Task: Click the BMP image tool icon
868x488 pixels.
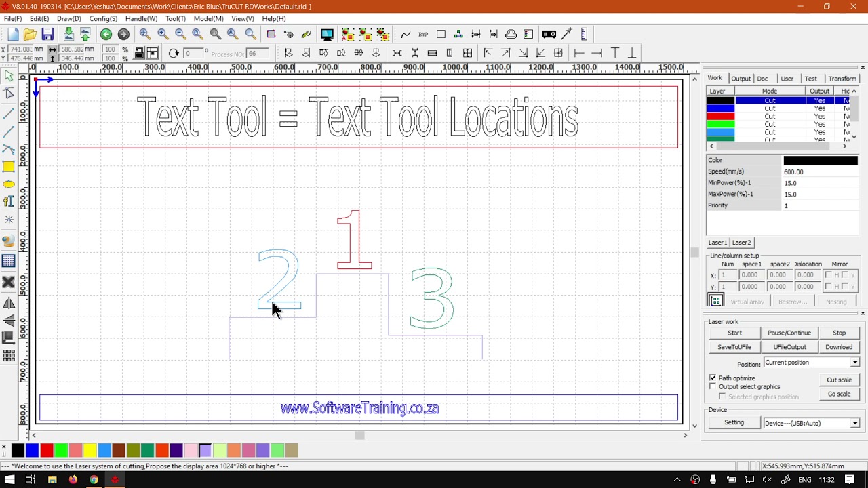Action: point(423,35)
